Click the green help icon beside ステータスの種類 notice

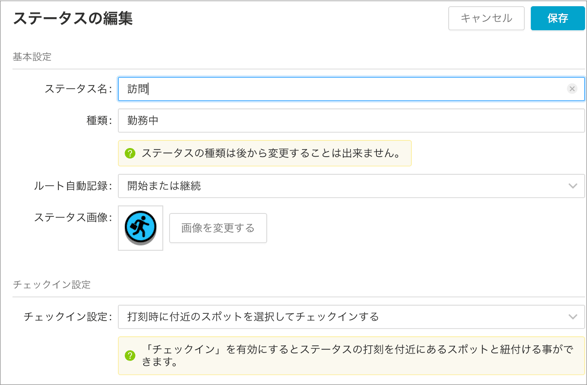point(130,153)
